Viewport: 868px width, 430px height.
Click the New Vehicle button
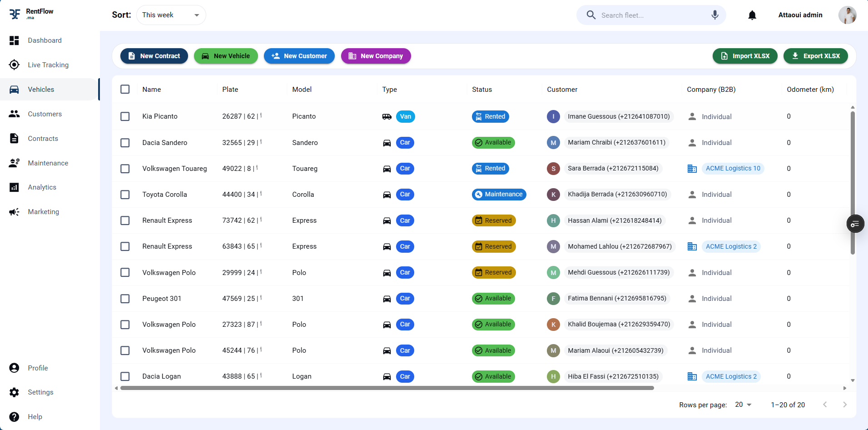[x=226, y=56]
